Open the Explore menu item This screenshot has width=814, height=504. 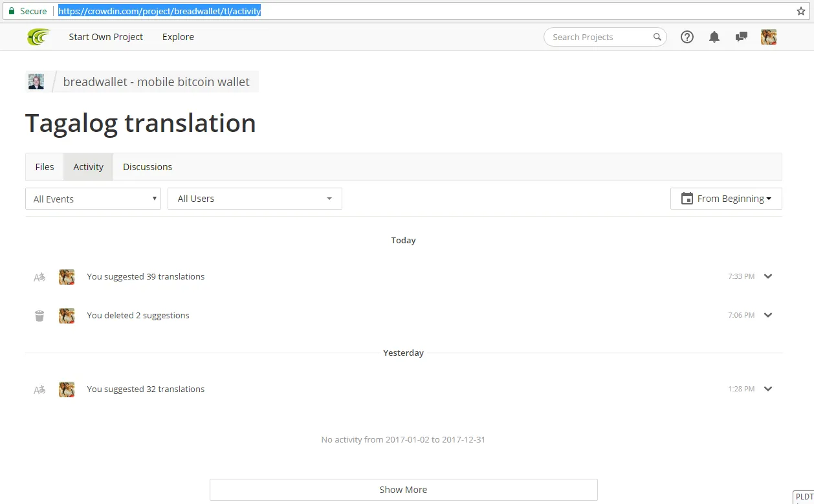(x=178, y=37)
